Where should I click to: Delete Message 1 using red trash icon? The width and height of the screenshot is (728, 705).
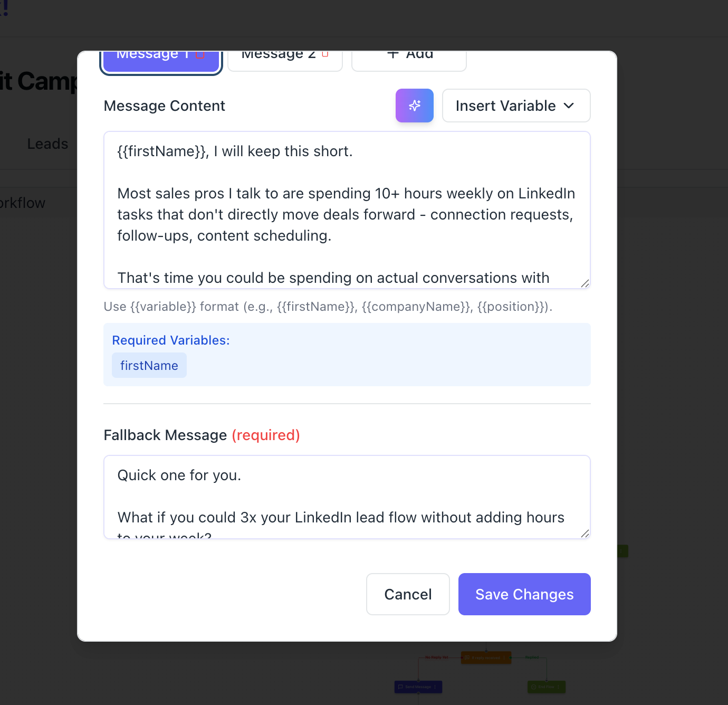200,54
